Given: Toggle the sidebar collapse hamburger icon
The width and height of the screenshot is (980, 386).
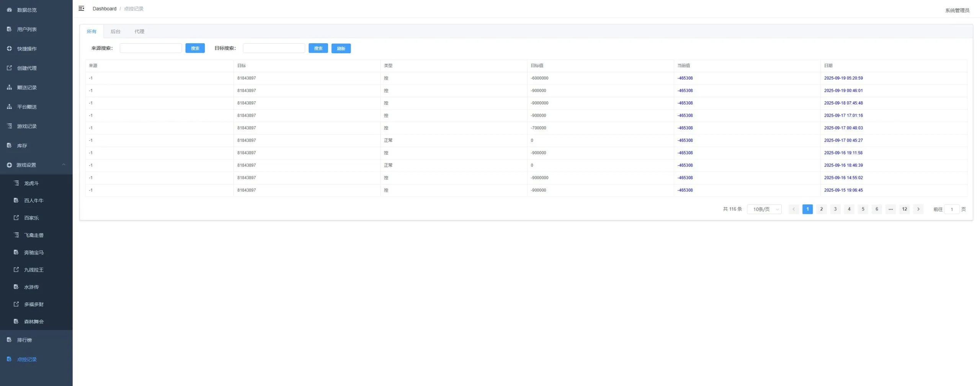Looking at the screenshot, I should point(81,8).
